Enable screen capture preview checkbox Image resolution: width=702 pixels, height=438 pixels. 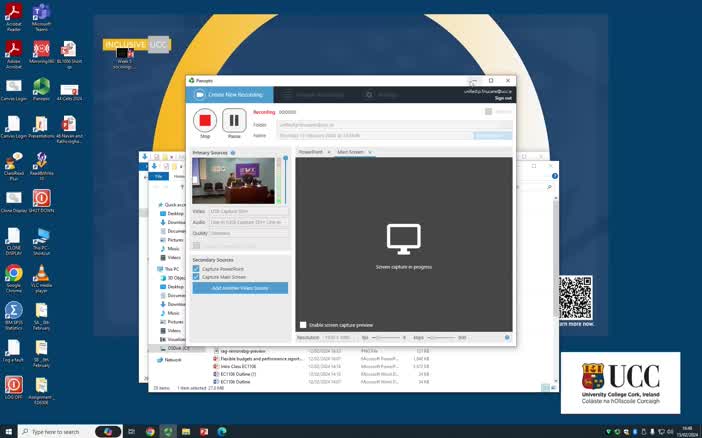(x=304, y=325)
